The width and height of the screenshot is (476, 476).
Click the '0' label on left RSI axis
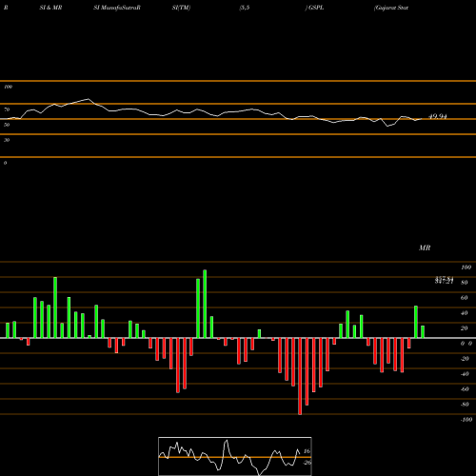5,163
